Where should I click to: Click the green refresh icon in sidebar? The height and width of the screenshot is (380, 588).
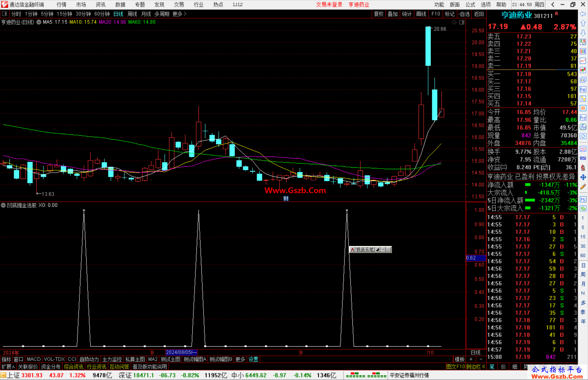coord(583,209)
